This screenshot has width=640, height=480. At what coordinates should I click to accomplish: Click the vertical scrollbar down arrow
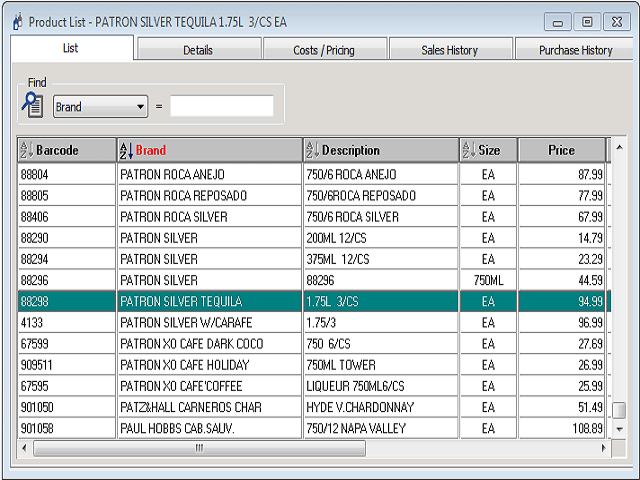click(620, 428)
